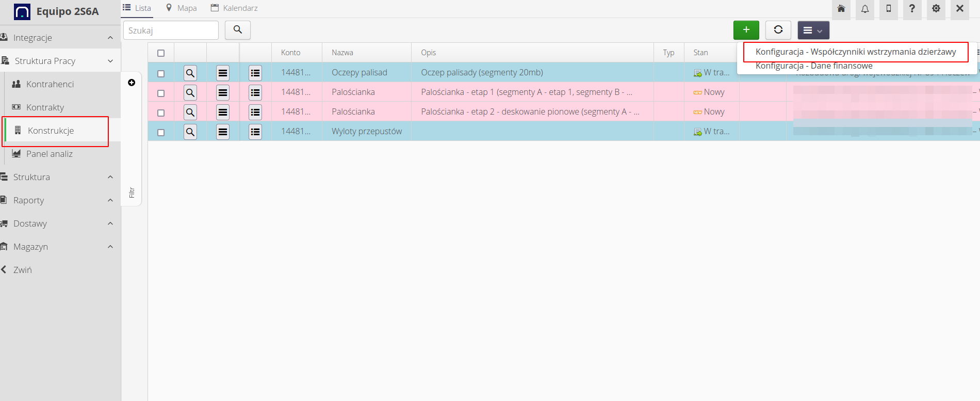The height and width of the screenshot is (401, 980).
Task: Open the hamburger dropdown menu button
Action: (x=813, y=30)
